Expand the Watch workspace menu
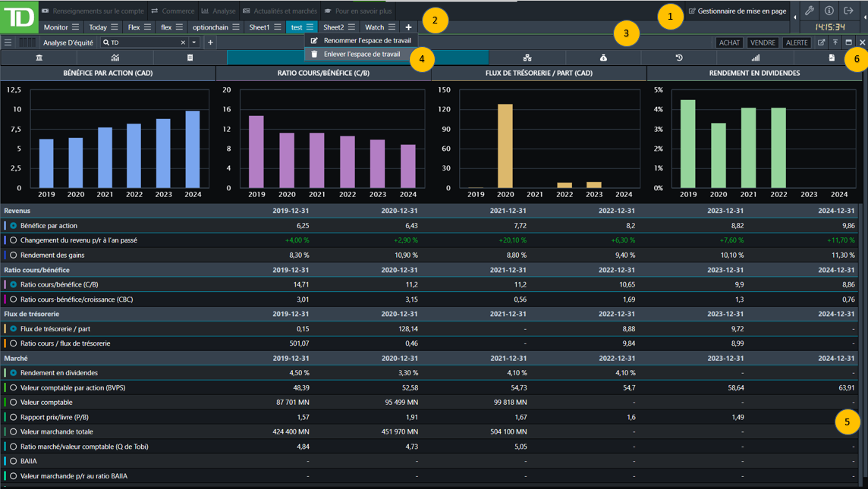This screenshot has height=489, width=868. coord(392,27)
